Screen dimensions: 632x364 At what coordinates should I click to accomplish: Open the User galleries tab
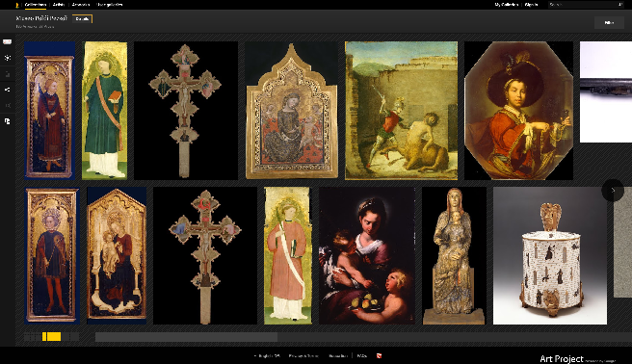[x=110, y=5]
